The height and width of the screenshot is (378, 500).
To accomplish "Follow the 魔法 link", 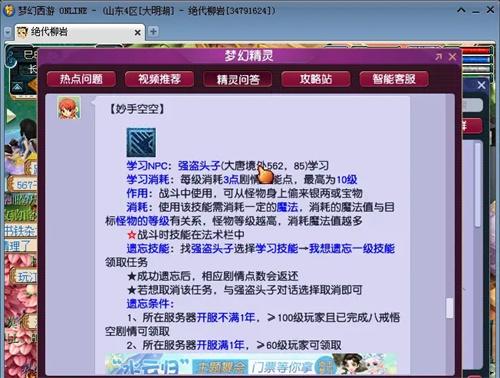I will pos(287,207).
